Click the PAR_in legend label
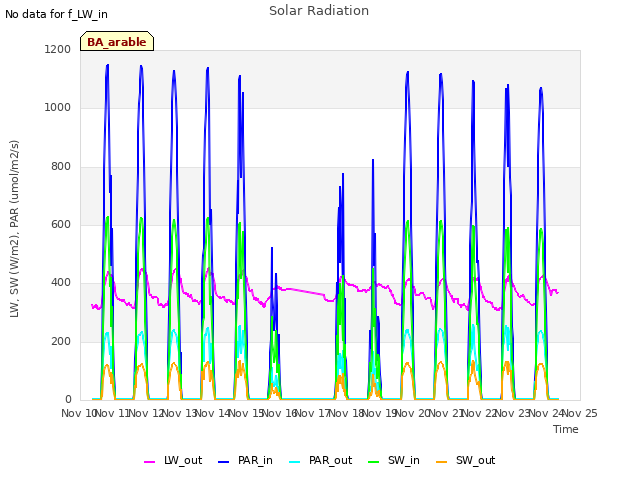The height and width of the screenshot is (480, 640). click(255, 460)
